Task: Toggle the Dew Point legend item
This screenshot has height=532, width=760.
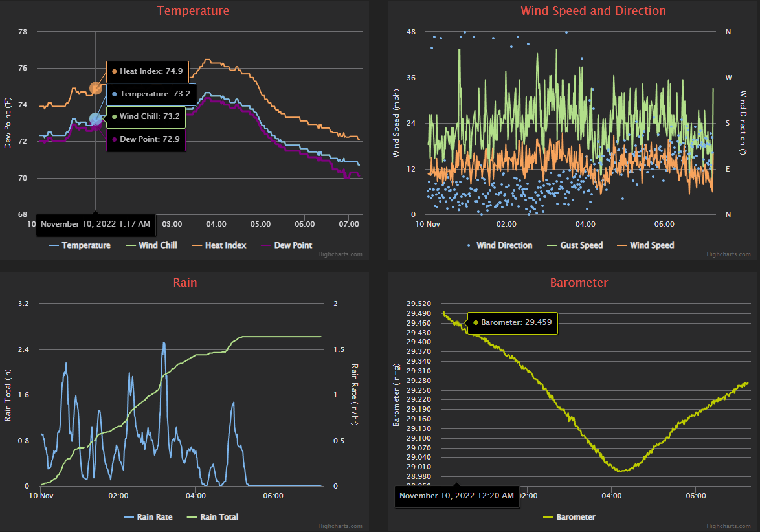Action: 286,245
